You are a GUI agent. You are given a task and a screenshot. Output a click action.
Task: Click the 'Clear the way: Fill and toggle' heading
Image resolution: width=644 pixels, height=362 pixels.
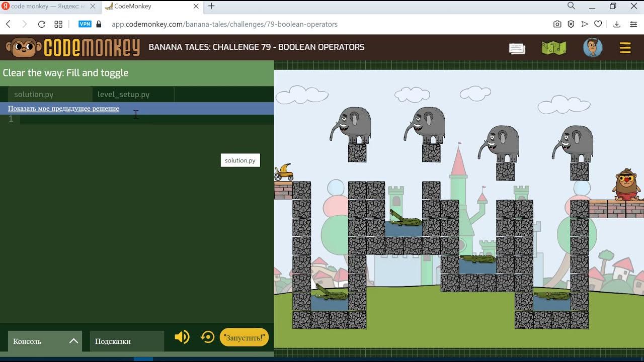coord(65,73)
